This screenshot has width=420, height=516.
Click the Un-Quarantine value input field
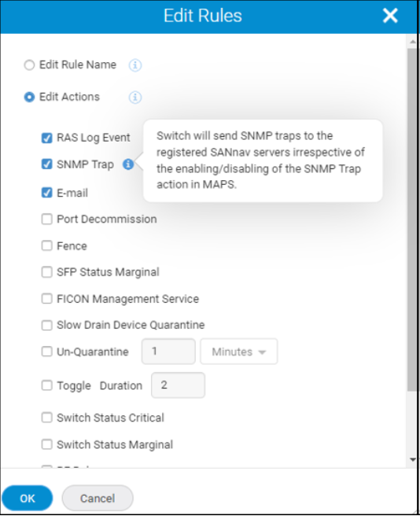pos(168,352)
